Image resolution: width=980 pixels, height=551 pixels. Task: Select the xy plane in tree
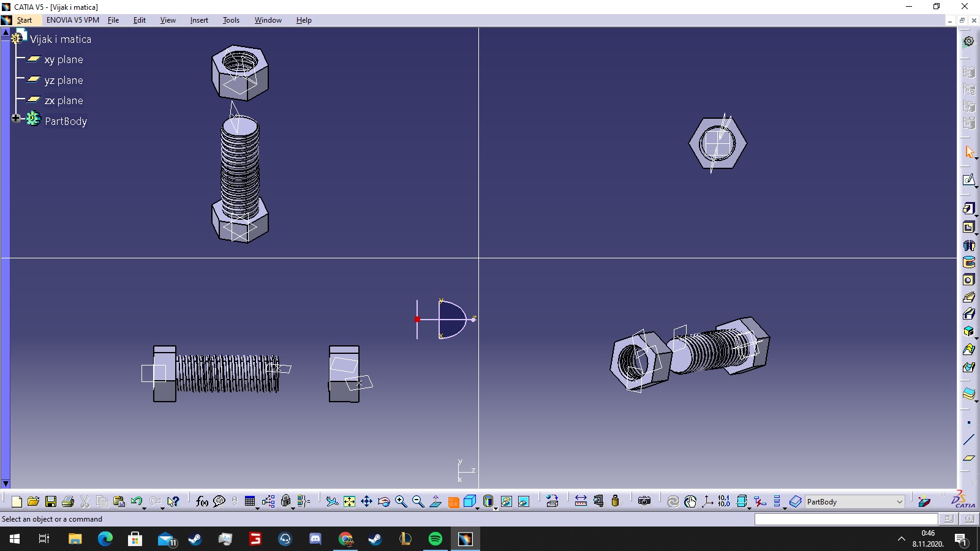pos(64,60)
